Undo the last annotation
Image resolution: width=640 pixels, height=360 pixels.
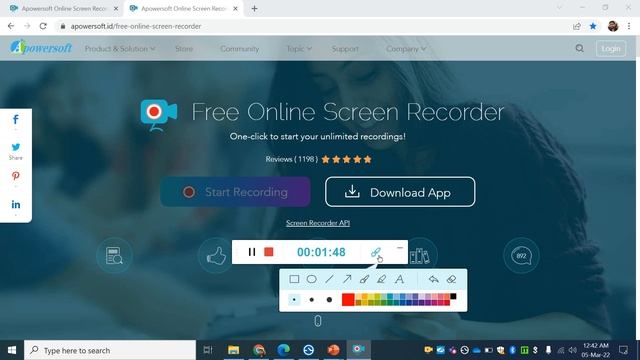pyautogui.click(x=433, y=279)
